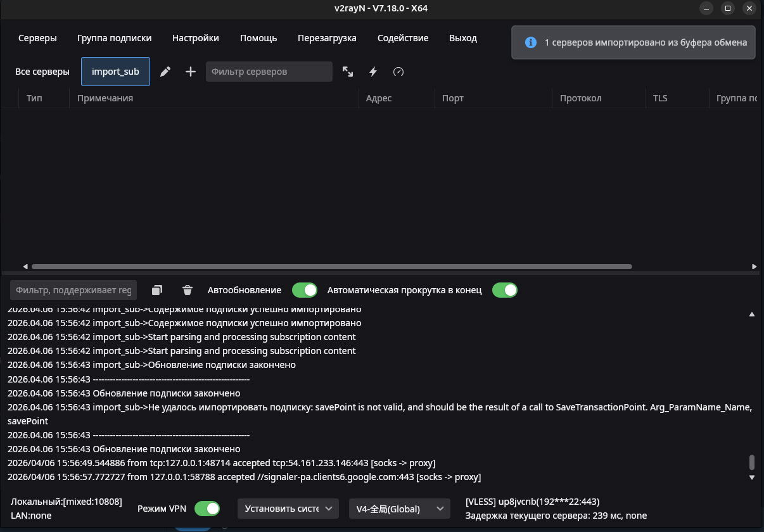This screenshot has height=532, width=764.
Task: Click the server list left scroll arrow
Action: 25,267
